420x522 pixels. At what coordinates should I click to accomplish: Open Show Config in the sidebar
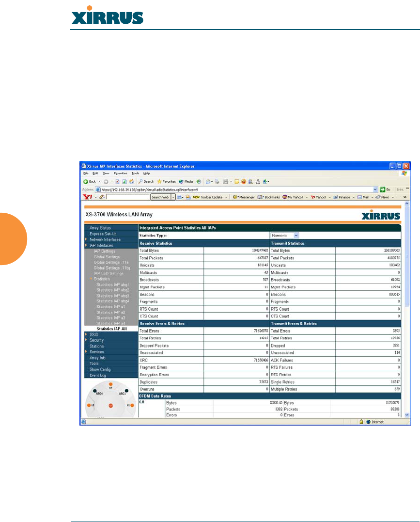click(x=100, y=369)
